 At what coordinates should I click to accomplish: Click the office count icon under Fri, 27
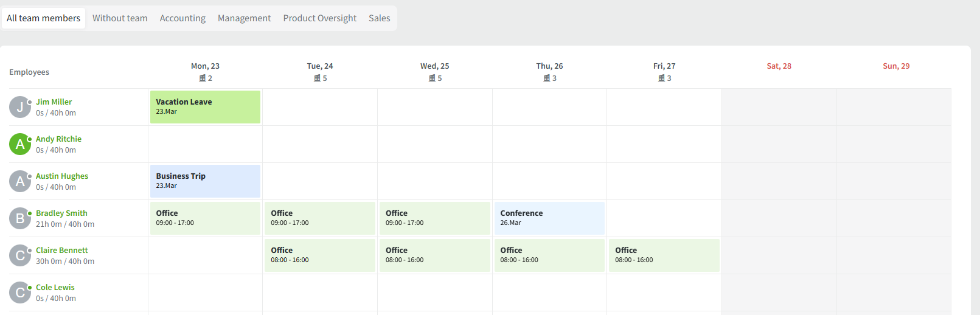coord(661,78)
